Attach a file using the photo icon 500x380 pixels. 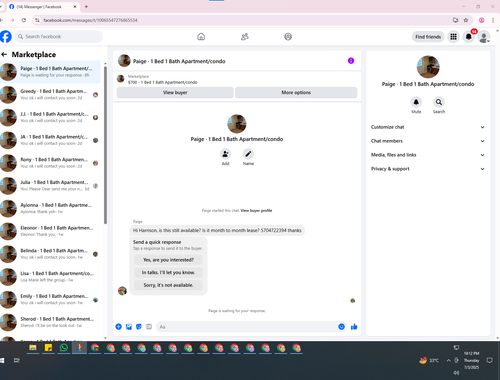coord(129,327)
